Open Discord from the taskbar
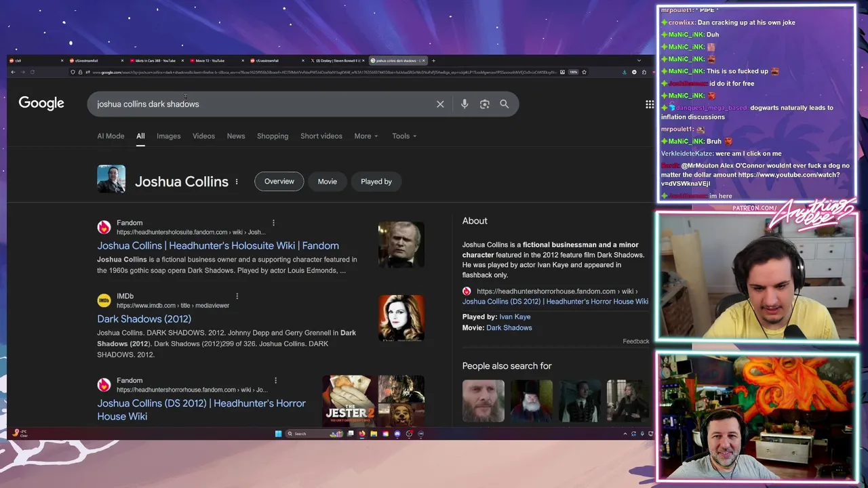 [x=397, y=434]
